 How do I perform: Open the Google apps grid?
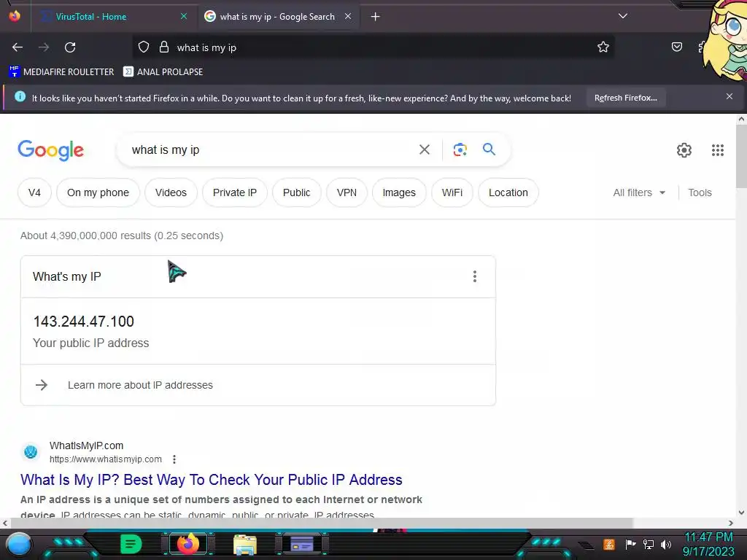click(718, 150)
